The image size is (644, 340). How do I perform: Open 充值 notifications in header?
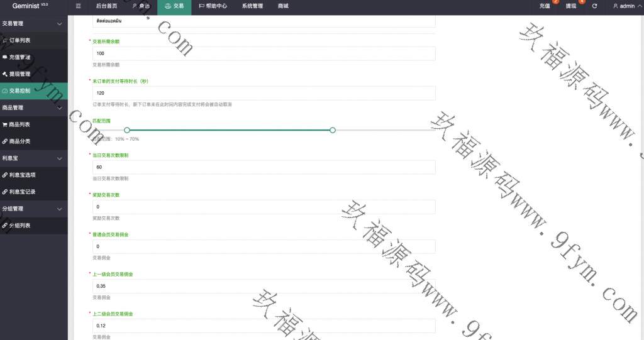(x=545, y=6)
